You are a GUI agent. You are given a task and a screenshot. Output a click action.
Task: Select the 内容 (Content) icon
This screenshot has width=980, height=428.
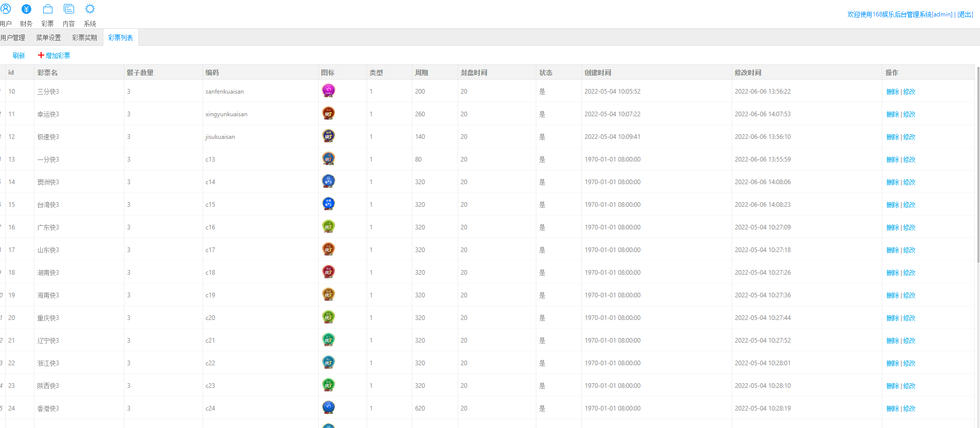[x=68, y=9]
